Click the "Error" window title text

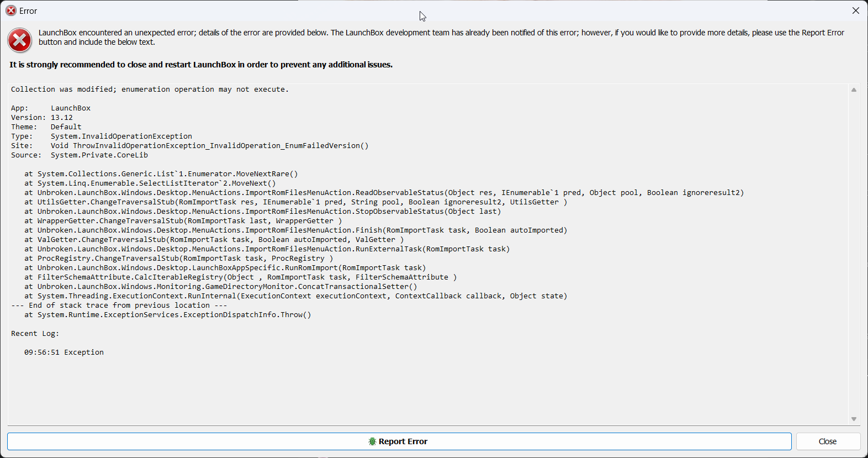point(28,11)
